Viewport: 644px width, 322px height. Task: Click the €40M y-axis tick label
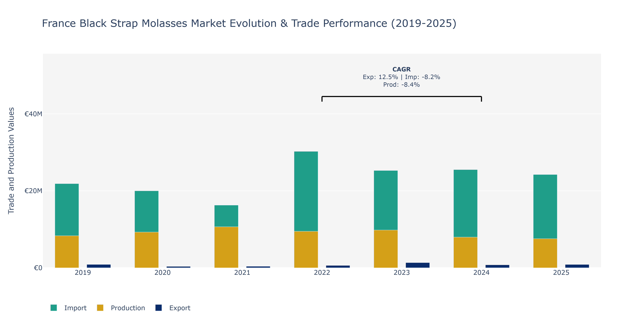33,114
